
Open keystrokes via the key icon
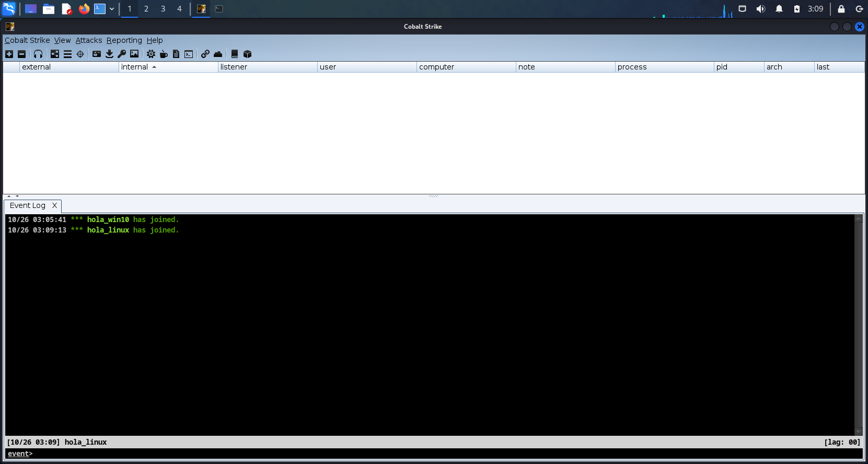(122, 54)
